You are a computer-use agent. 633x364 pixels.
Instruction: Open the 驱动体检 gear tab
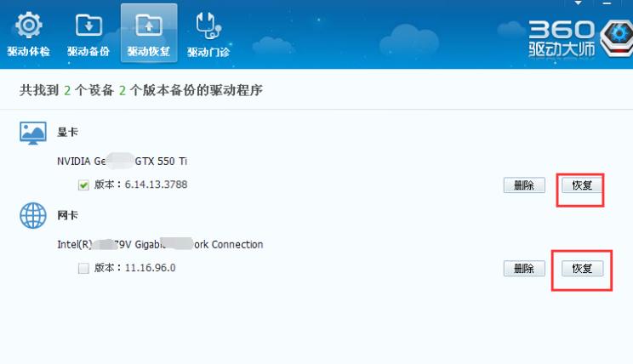tap(28, 34)
